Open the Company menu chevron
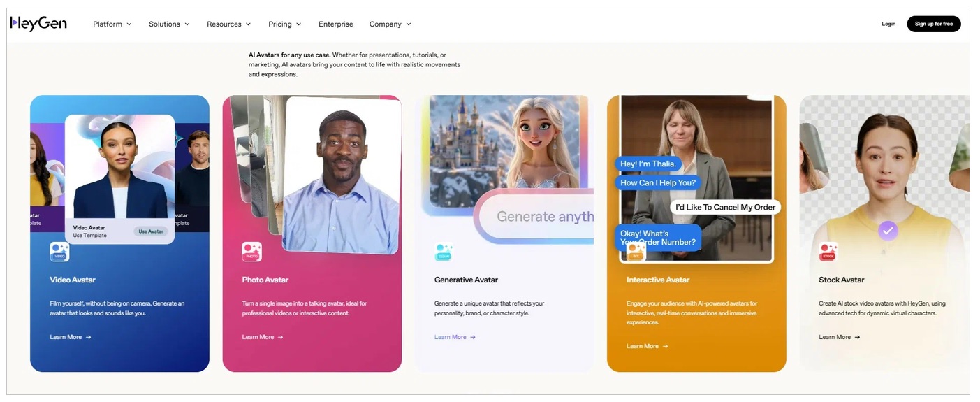 pyautogui.click(x=409, y=24)
